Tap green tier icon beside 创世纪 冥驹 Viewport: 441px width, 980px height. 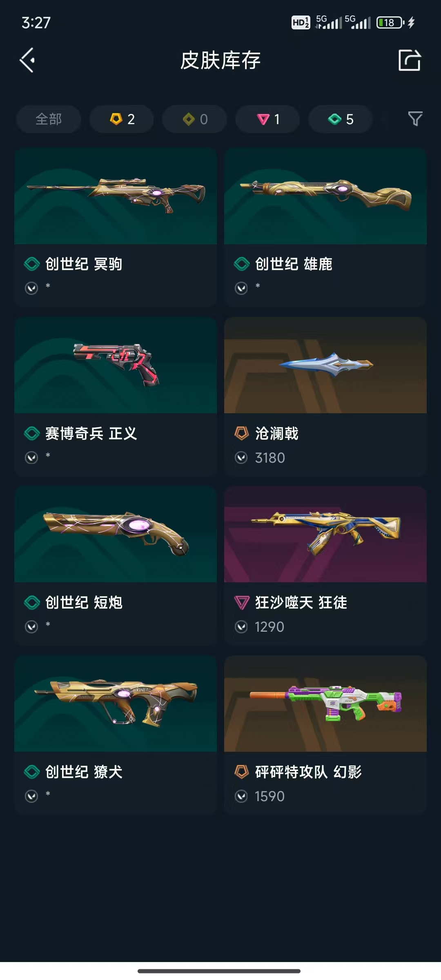pyautogui.click(x=32, y=264)
